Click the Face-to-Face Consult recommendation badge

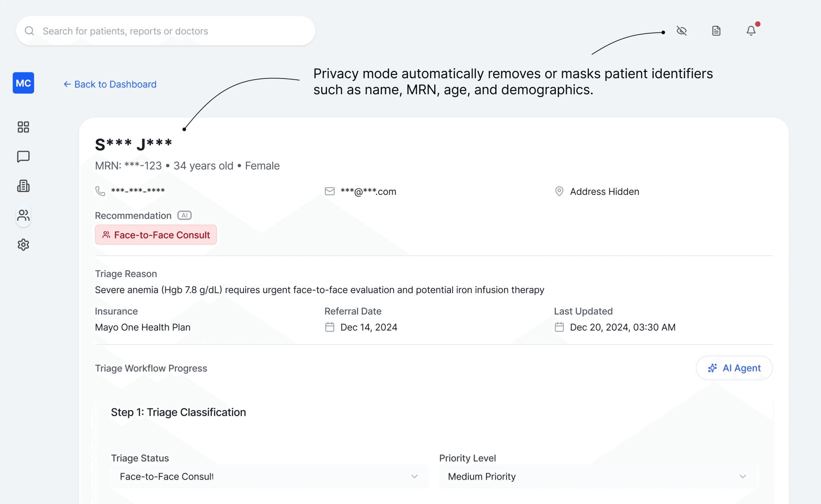[156, 235]
